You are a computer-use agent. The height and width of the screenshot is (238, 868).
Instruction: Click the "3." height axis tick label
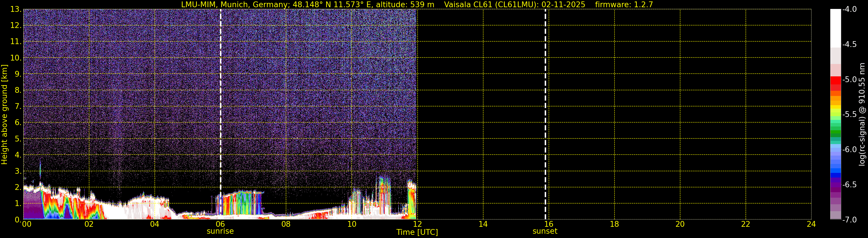coord(18,171)
